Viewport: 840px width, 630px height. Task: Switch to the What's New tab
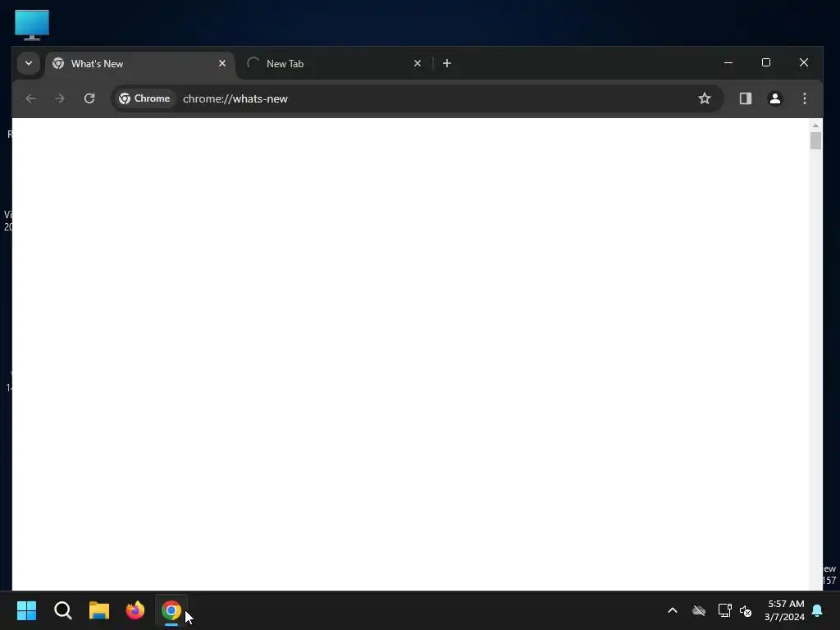pos(140,64)
